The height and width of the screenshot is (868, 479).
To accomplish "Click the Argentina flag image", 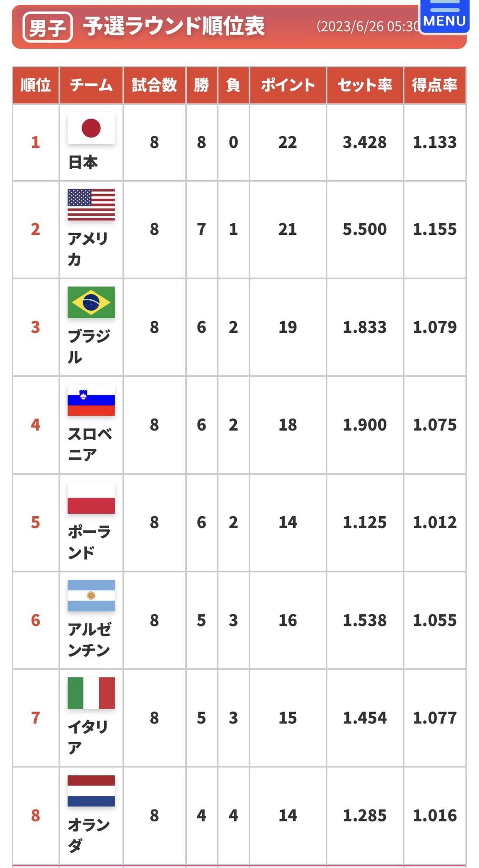I will pos(91,595).
